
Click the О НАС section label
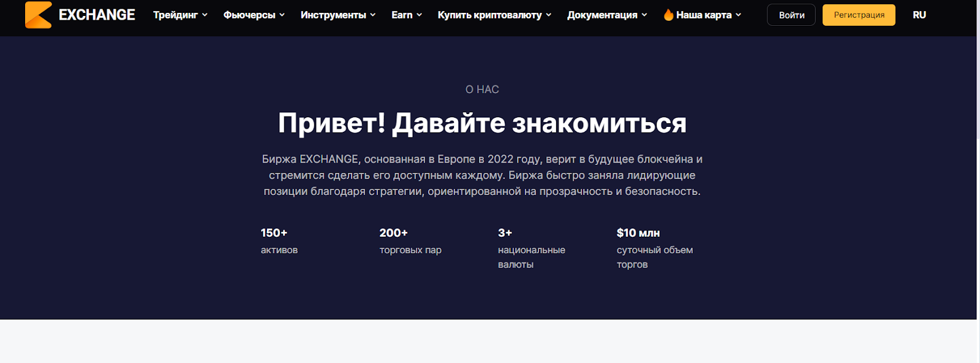[x=482, y=90]
